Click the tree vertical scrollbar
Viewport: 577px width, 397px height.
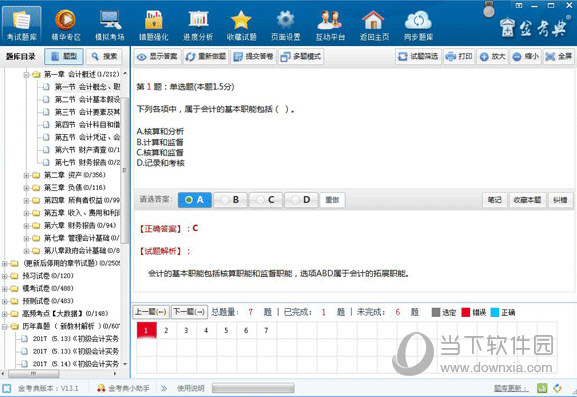(125, 170)
